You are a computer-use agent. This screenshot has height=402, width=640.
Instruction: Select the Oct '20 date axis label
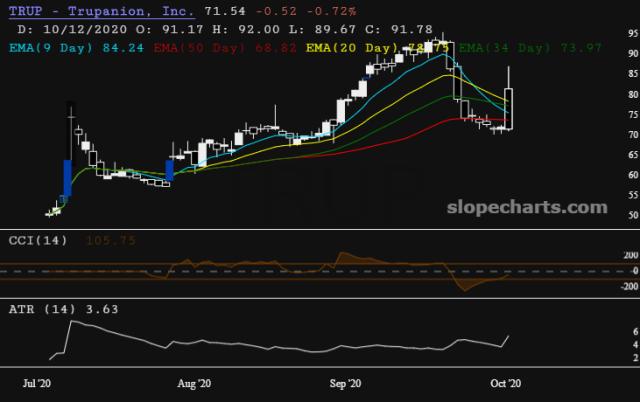[x=506, y=384]
